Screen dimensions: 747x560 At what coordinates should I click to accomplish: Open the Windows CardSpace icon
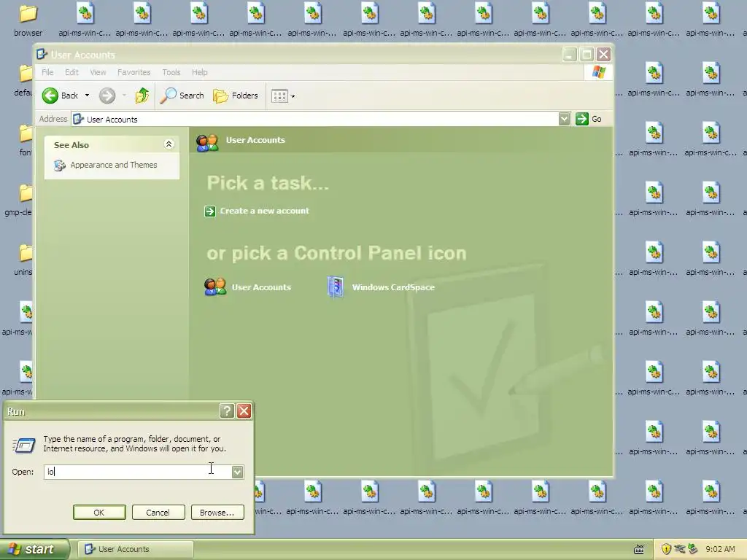pos(336,287)
